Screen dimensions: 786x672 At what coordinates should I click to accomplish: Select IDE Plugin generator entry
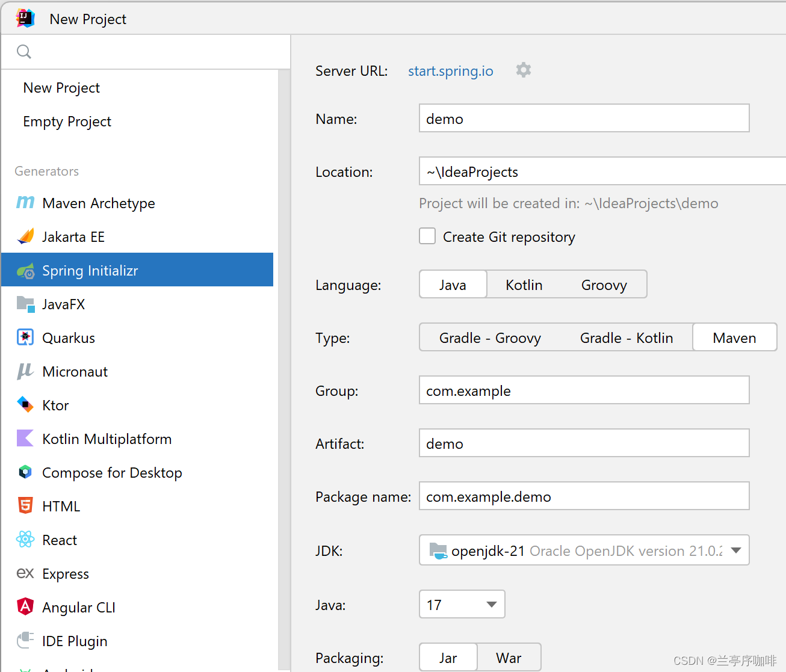pyautogui.click(x=137, y=641)
